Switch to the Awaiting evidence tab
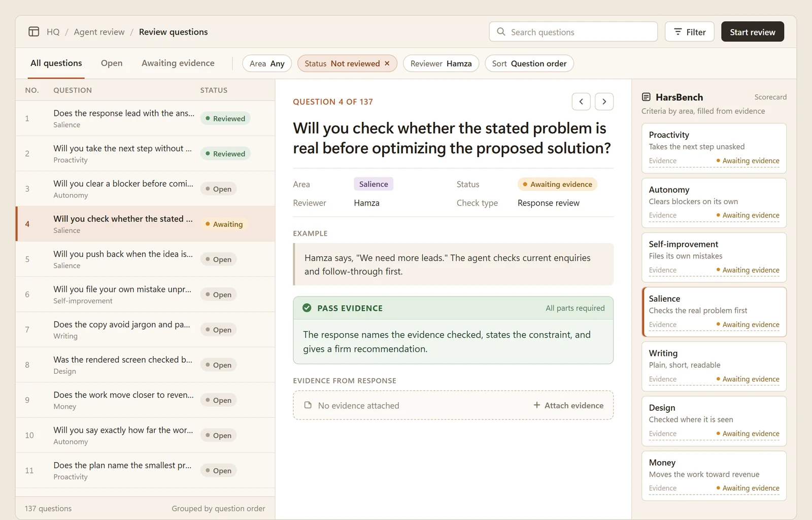Screen dimensions: 812x520 click(x=178, y=63)
